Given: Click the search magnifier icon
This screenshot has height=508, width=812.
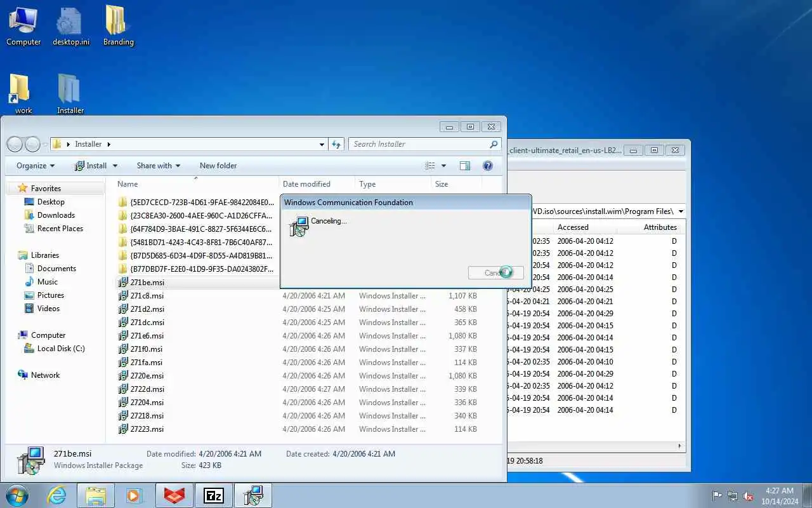Looking at the screenshot, I should pyautogui.click(x=494, y=144).
